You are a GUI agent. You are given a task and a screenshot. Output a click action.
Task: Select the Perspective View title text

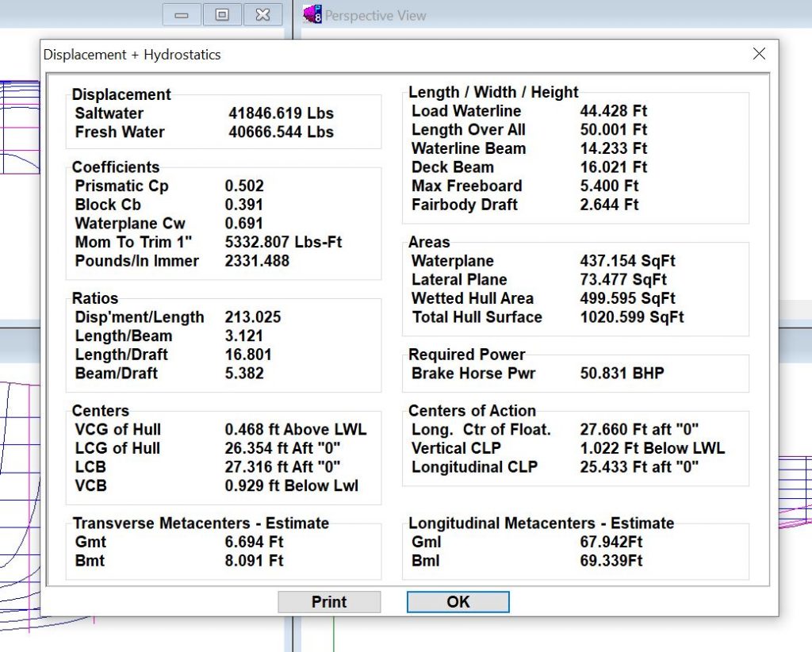375,16
